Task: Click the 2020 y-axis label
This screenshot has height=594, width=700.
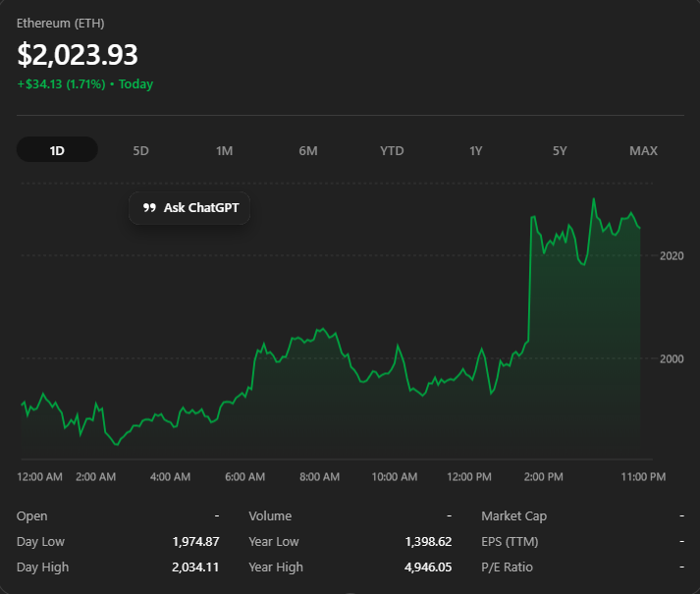Action: (x=672, y=256)
